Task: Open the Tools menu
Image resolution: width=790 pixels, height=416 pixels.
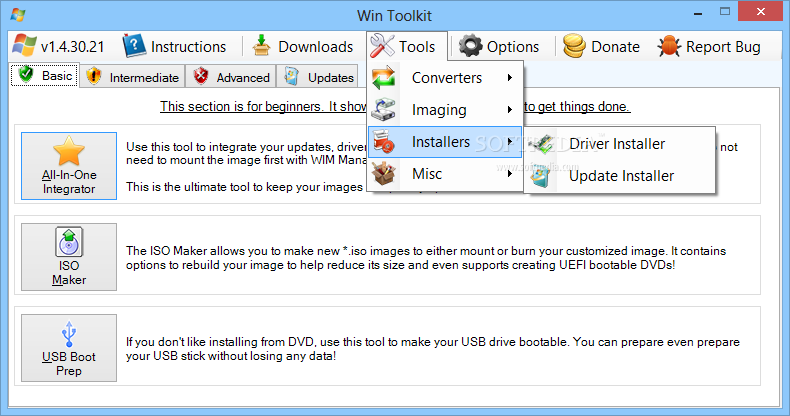Action: [407, 46]
